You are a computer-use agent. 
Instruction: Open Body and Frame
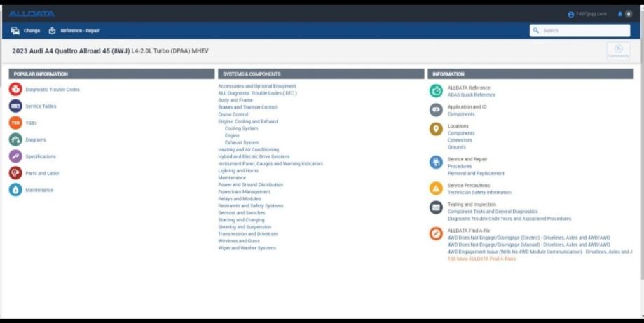click(235, 100)
